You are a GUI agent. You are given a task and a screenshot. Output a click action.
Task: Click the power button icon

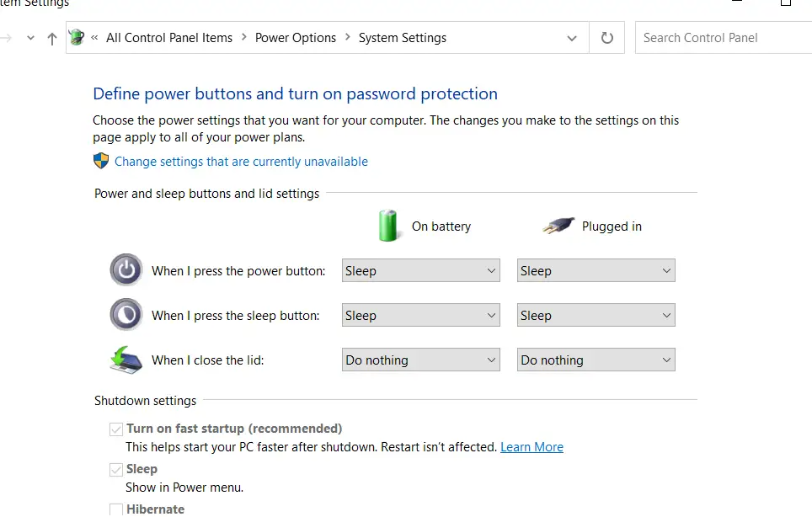(126, 270)
